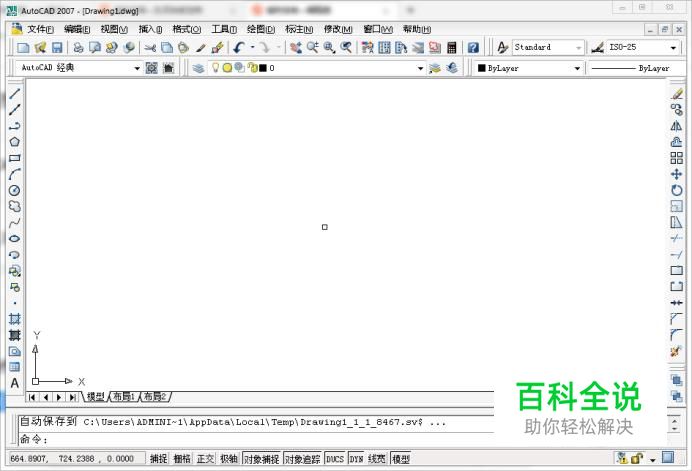Switch to the 布局1 tab
692x471 pixels.
click(x=124, y=396)
